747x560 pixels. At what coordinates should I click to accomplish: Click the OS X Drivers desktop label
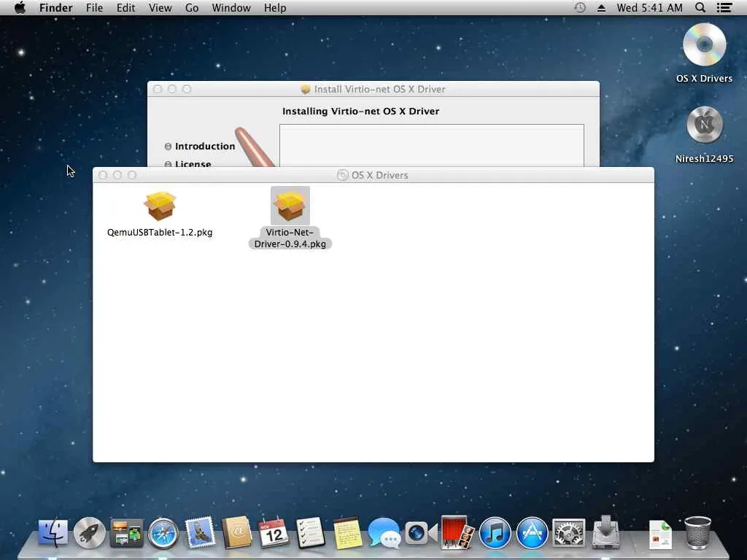[704, 79]
